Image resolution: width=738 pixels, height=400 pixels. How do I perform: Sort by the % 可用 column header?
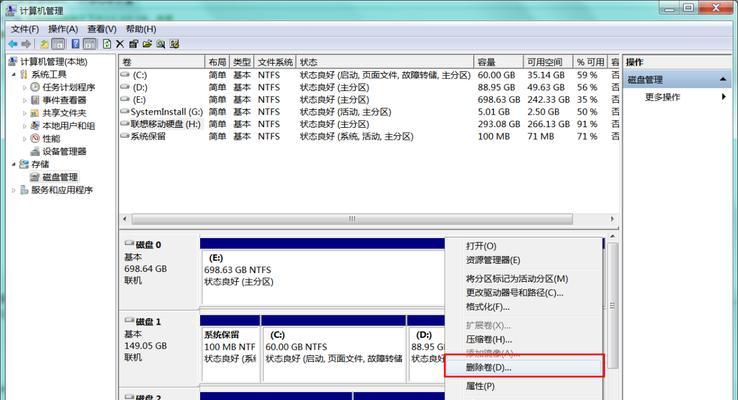[x=590, y=62]
